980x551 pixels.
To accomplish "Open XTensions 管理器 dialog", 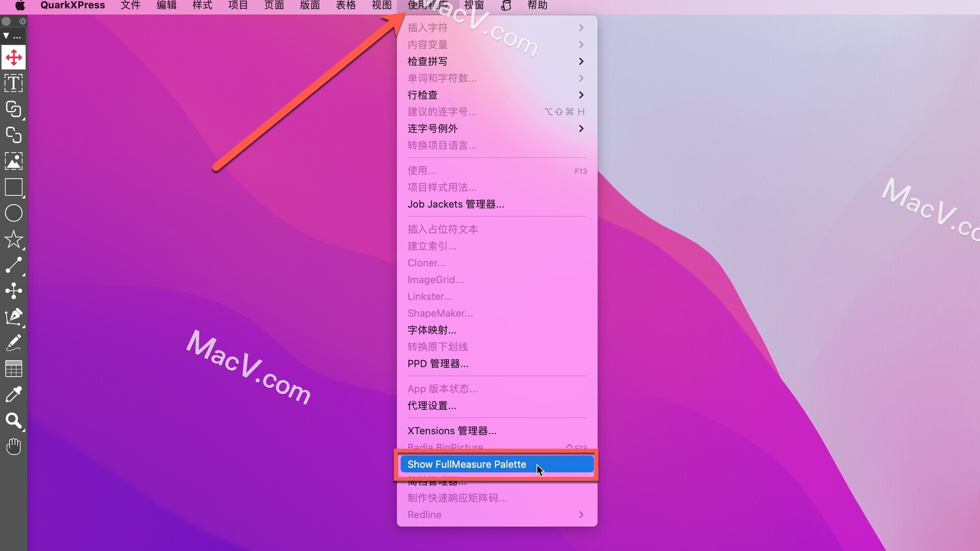I will pos(451,431).
